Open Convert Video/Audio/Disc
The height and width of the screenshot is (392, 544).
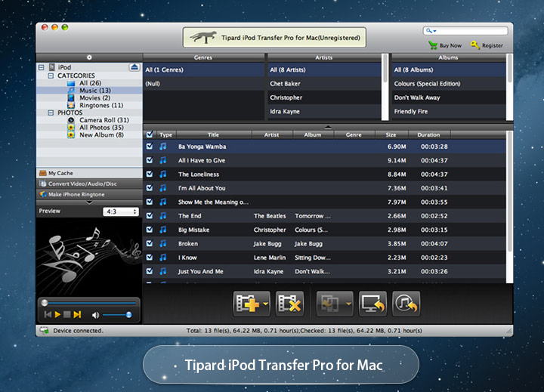[89, 184]
